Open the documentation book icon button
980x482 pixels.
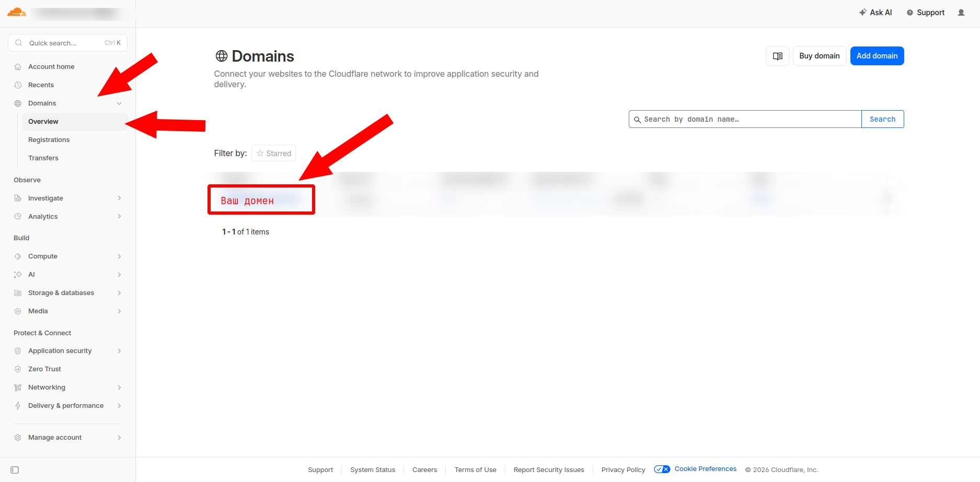tap(778, 56)
